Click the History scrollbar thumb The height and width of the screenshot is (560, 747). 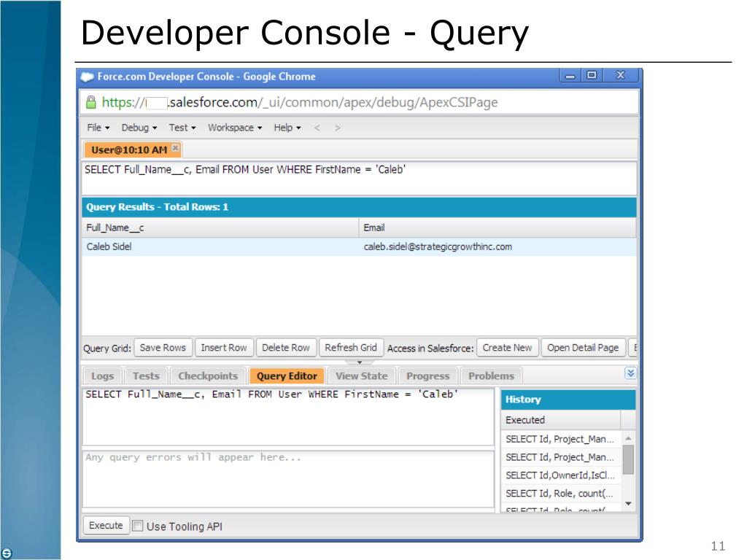pyautogui.click(x=628, y=459)
